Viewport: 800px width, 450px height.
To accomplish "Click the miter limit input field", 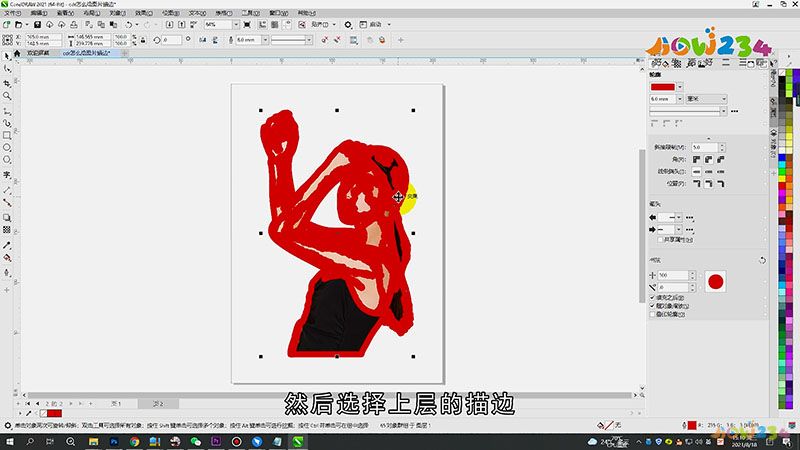I will [705, 147].
